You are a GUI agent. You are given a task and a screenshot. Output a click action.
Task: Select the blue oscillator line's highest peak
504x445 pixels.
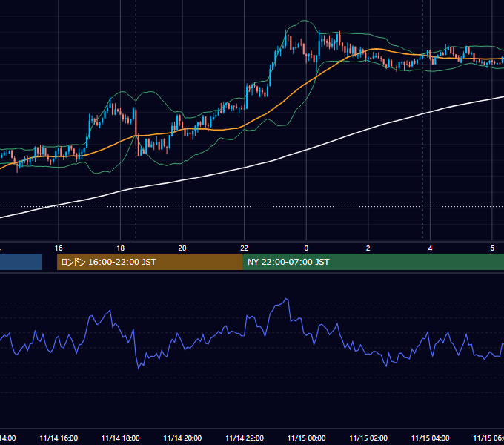click(x=286, y=300)
